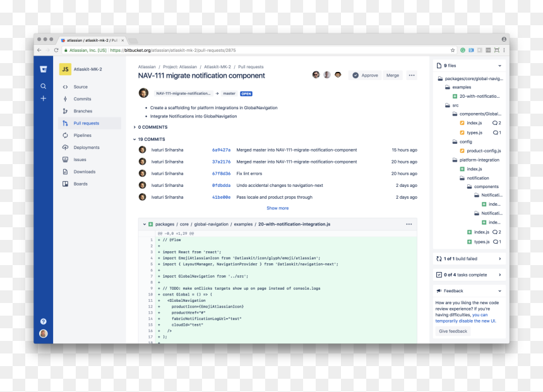Click the NAV-111-migrate-notification source branch label
This screenshot has height=392, width=543.
(183, 93)
